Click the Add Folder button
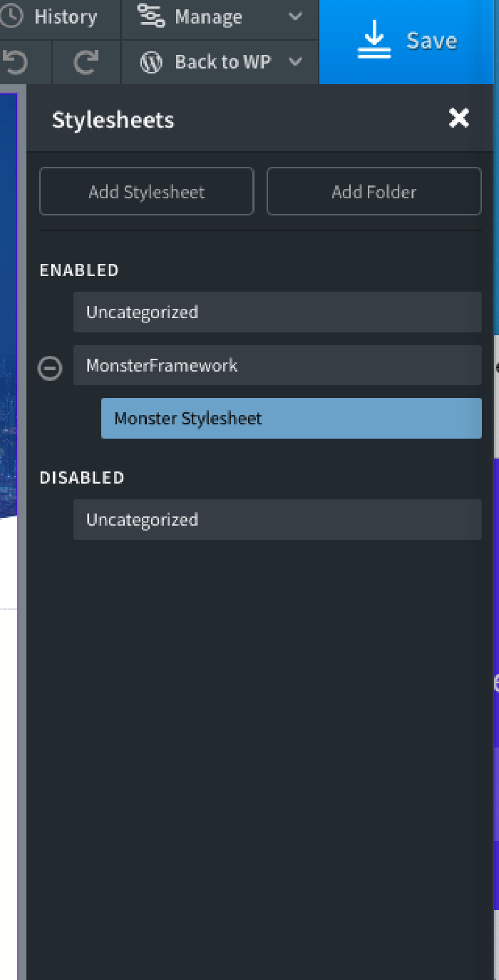499x980 pixels. tap(374, 191)
